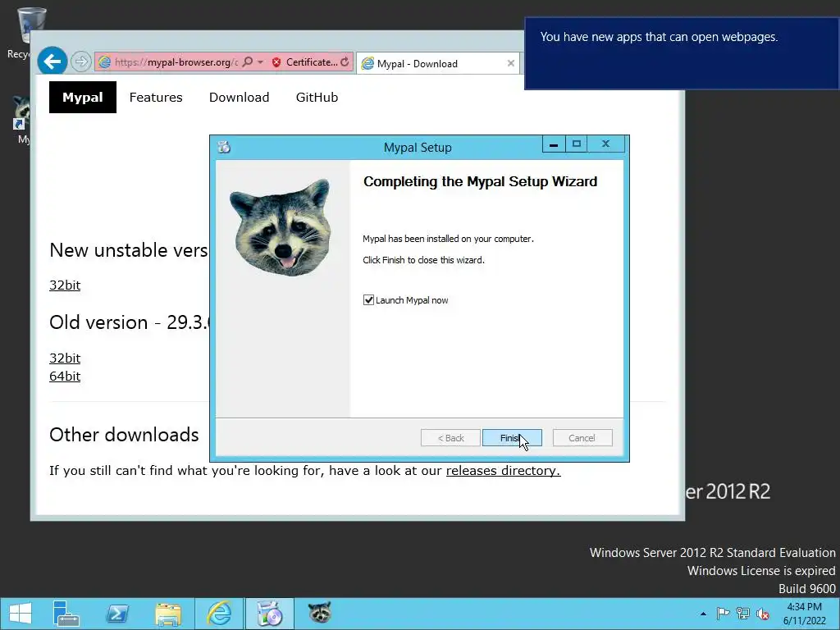Click Finish in Mypal Setup wizard
This screenshot has width=840, height=630.
tap(512, 438)
